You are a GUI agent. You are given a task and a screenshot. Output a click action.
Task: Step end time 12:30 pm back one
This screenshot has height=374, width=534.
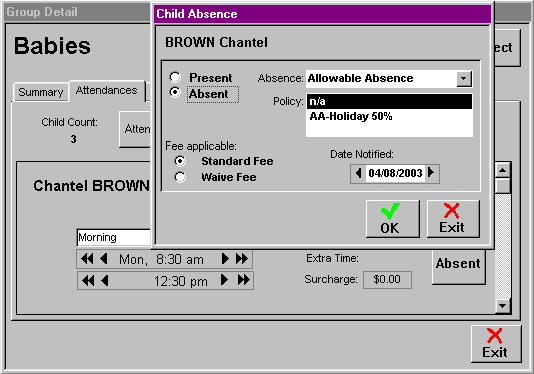click(105, 280)
